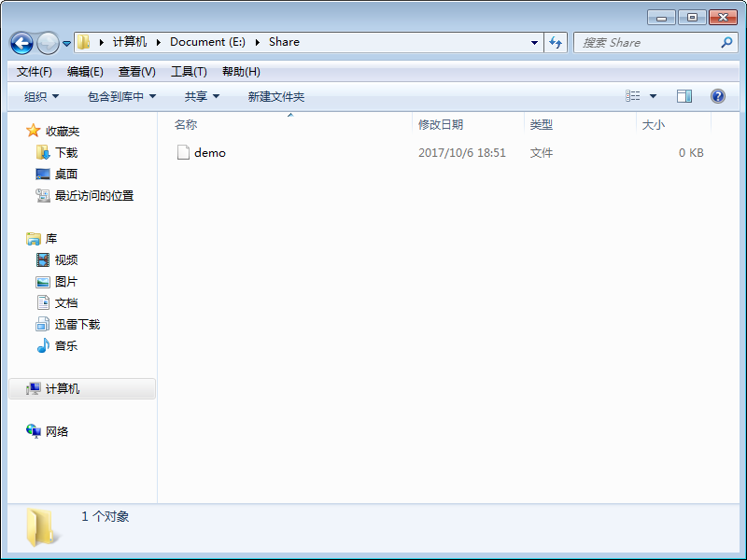This screenshot has height=560, width=747.
Task: Open Explorer help via blue question mark
Action: (715, 95)
